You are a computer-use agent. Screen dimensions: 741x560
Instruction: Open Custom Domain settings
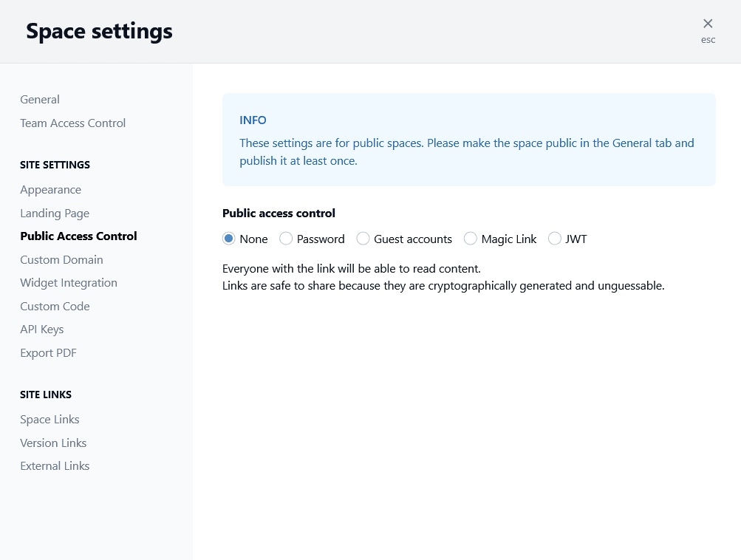pyautogui.click(x=61, y=260)
